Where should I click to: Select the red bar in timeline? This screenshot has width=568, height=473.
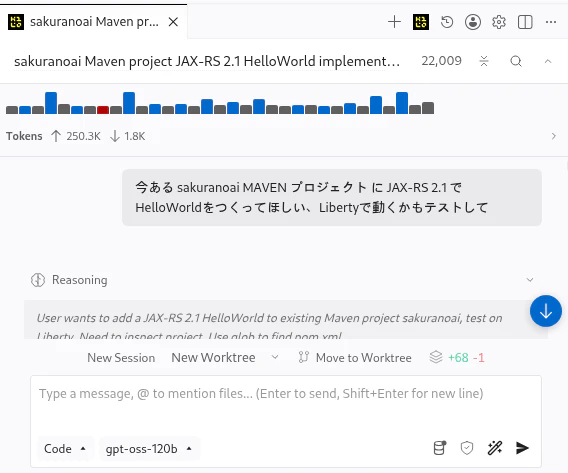pyautogui.click(x=103, y=110)
